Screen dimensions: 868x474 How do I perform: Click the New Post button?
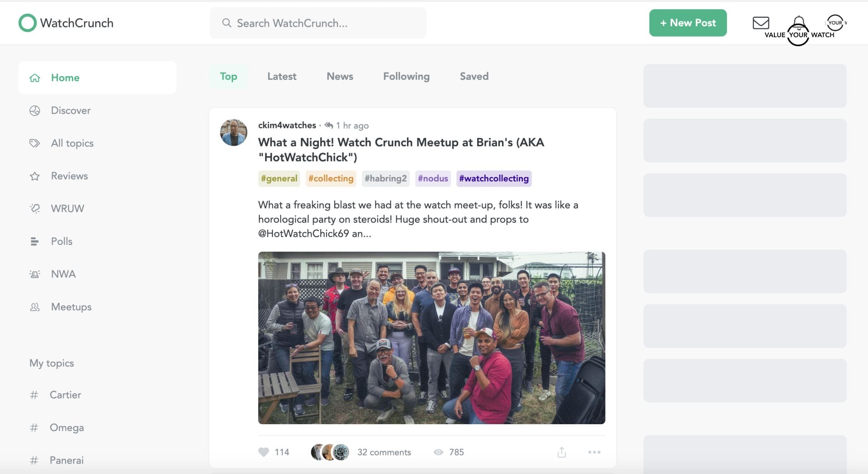pos(688,23)
